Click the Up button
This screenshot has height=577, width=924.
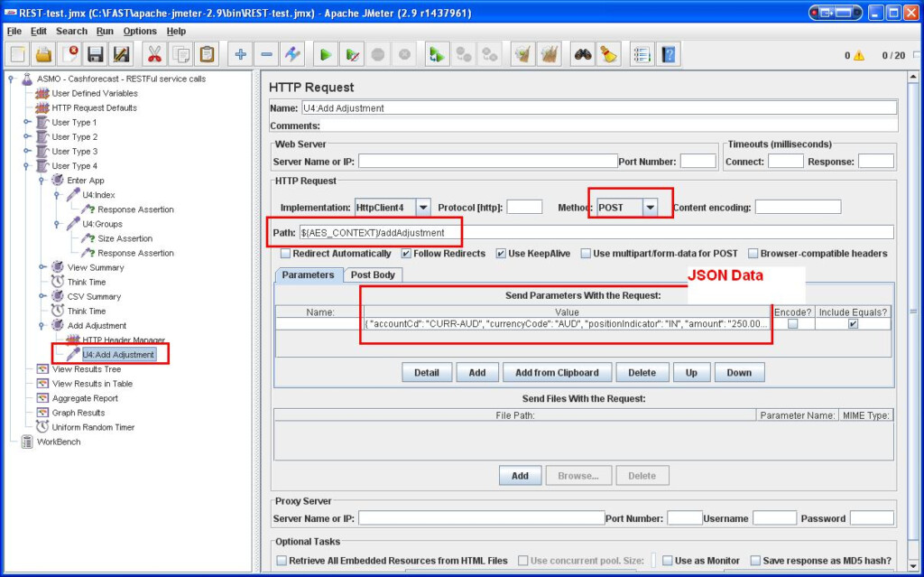pos(691,372)
